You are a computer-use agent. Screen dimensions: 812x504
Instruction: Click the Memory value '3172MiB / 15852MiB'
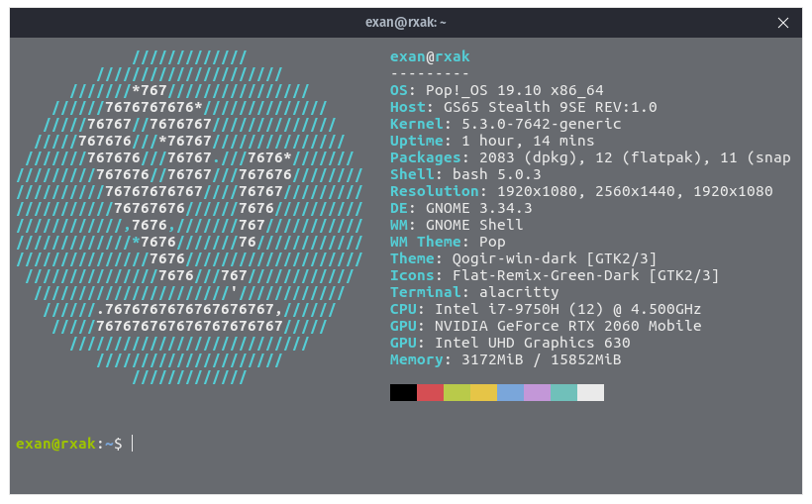(x=541, y=359)
